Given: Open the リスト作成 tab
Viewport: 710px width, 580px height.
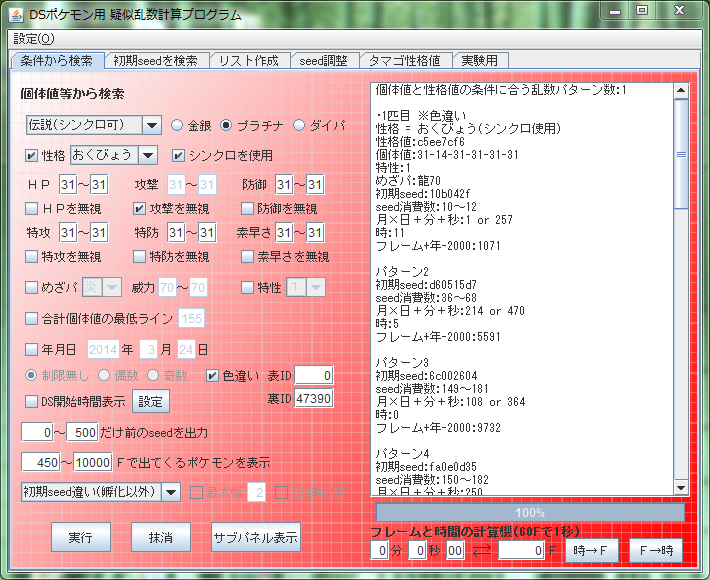Looking at the screenshot, I should (x=249, y=61).
